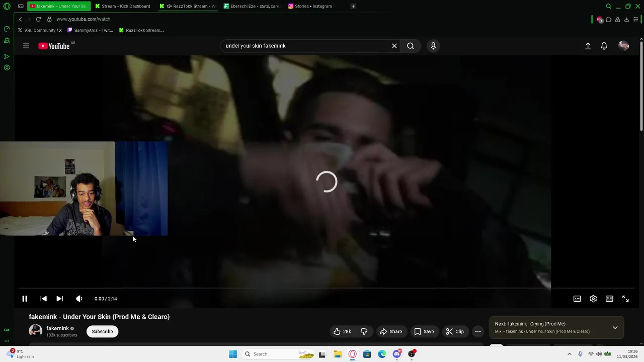Open the 'RazzTokk Stream...' bookmark
This screenshot has height=362, width=644.
point(141,30)
